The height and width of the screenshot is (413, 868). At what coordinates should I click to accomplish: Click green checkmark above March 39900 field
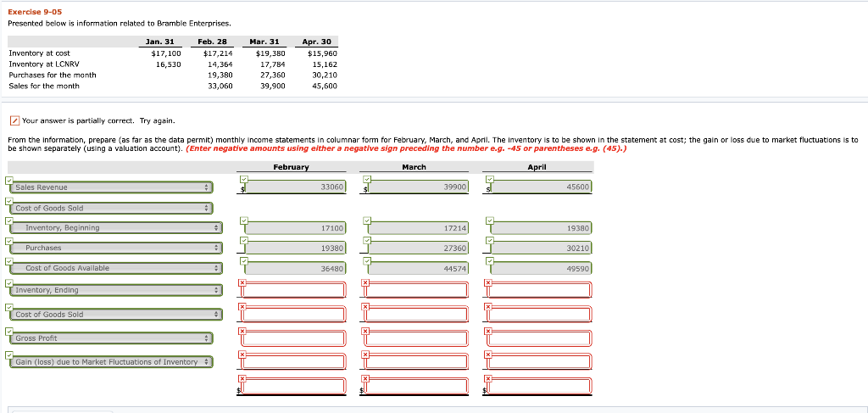(366, 179)
